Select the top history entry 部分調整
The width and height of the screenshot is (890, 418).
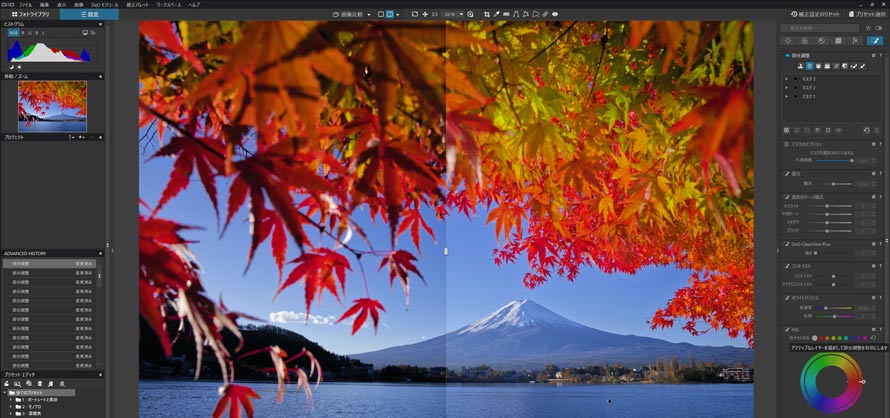point(50,264)
